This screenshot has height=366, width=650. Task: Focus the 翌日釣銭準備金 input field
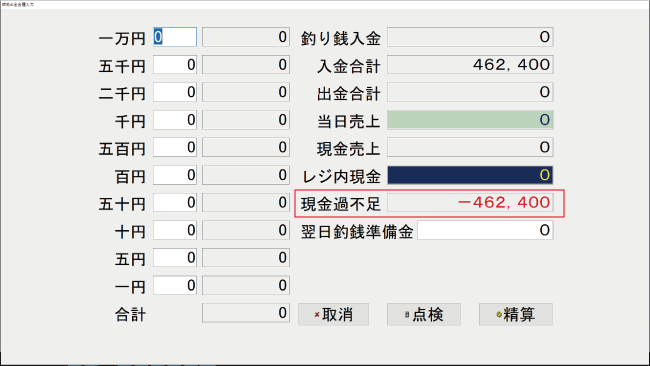tap(485, 230)
